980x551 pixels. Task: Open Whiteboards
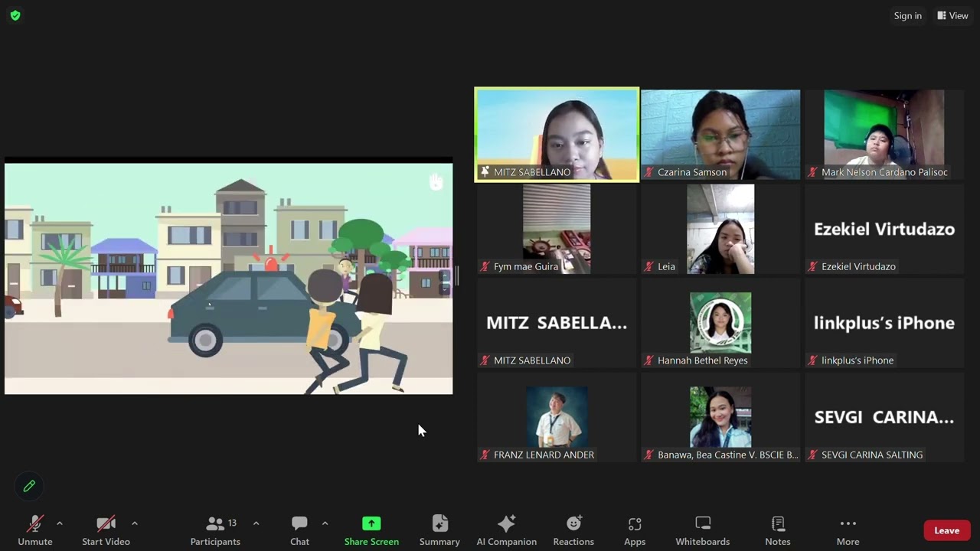[702, 530]
